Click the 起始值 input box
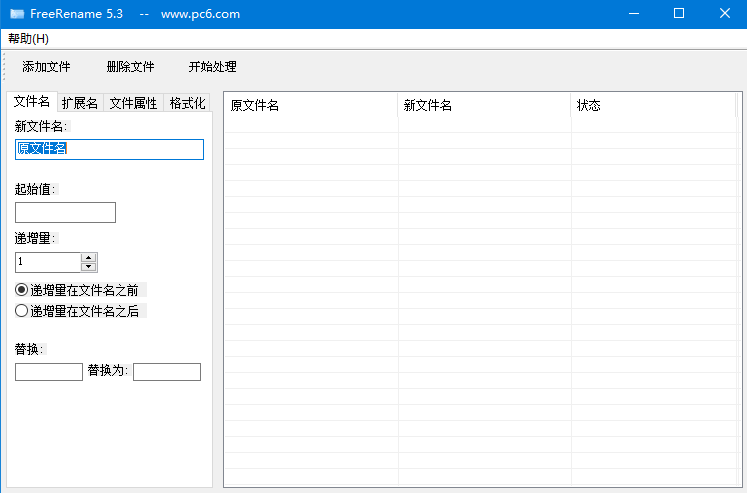The width and height of the screenshot is (747, 493). click(65, 212)
